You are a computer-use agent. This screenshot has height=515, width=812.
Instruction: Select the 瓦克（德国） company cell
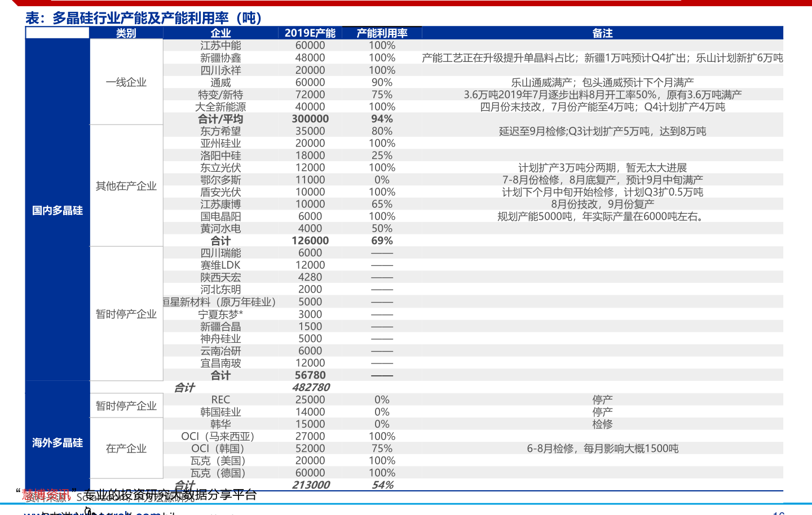pos(218,473)
